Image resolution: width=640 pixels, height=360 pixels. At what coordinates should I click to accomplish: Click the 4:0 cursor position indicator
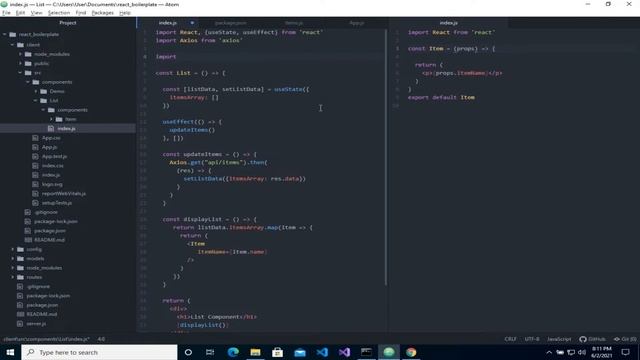pos(101,339)
